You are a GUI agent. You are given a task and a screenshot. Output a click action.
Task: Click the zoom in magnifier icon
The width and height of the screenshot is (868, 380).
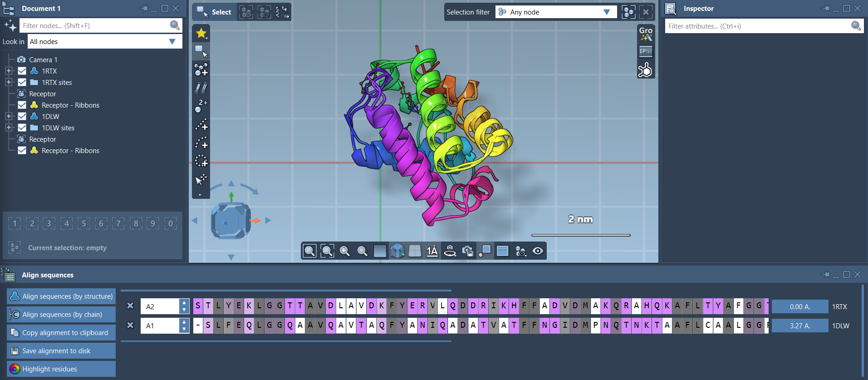point(344,251)
